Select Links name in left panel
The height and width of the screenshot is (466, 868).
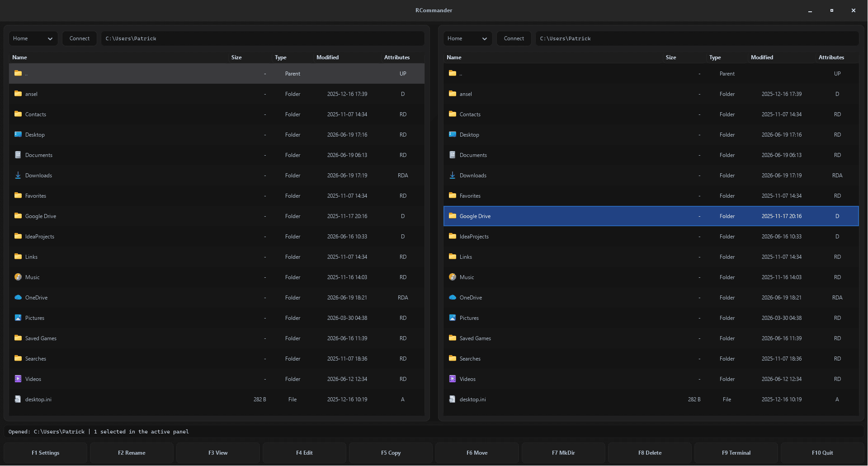tap(32, 257)
